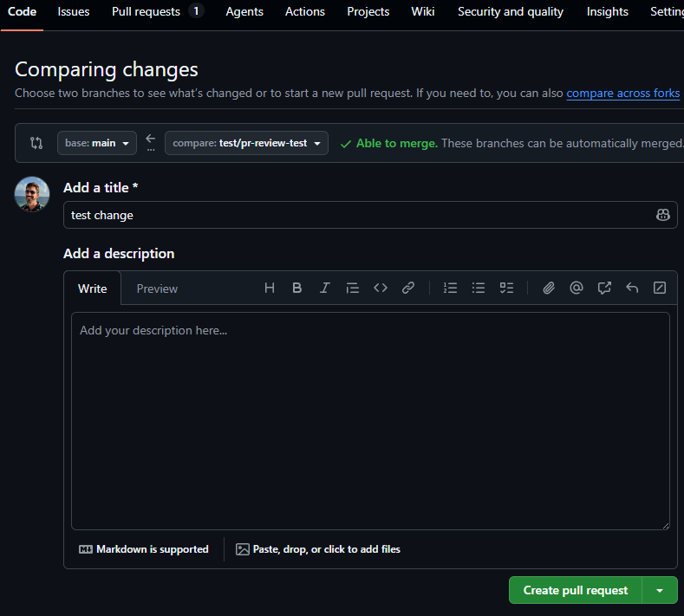Switch to the Actions tab
The width and height of the screenshot is (684, 616).
pyautogui.click(x=305, y=12)
